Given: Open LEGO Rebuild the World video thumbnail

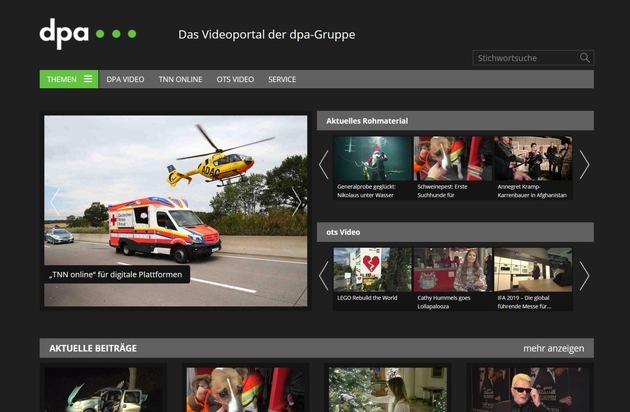Looking at the screenshot, I should tap(372, 270).
